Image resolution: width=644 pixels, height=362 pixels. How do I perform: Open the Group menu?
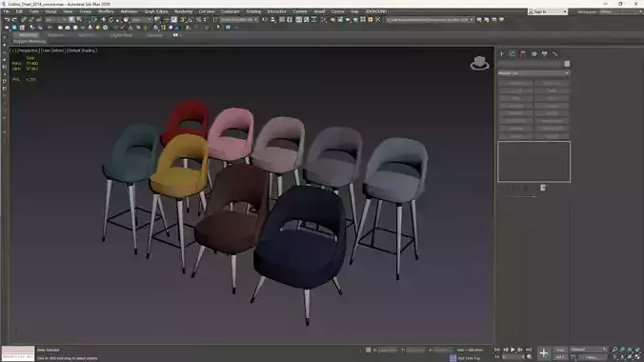50,11
